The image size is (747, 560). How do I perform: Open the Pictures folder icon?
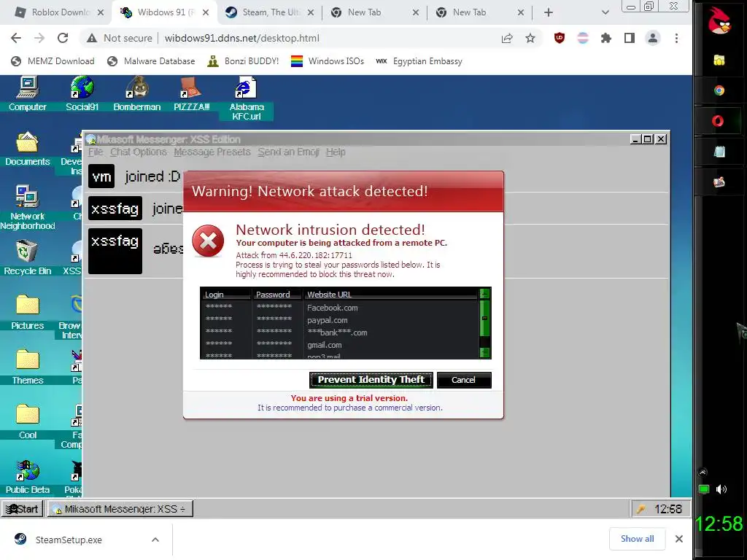(27, 312)
